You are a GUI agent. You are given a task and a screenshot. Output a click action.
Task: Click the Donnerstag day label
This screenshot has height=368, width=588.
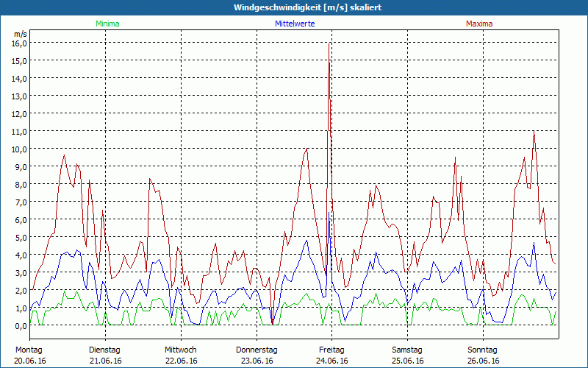coord(257,350)
